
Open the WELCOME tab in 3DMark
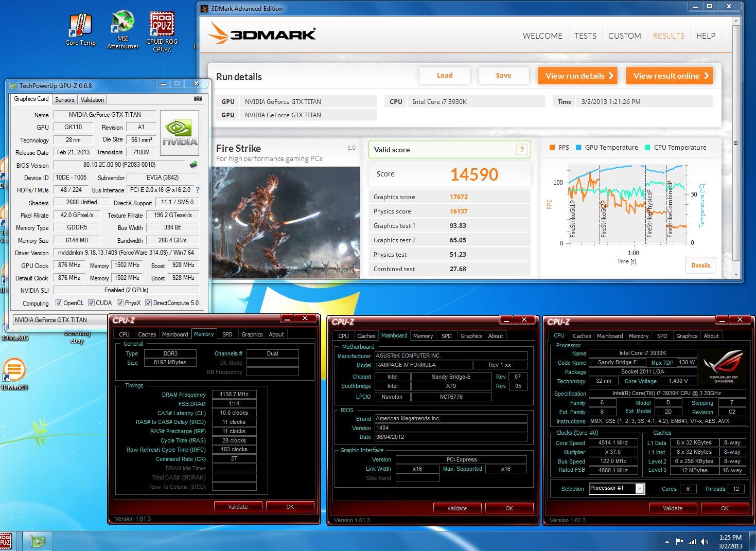tap(542, 35)
